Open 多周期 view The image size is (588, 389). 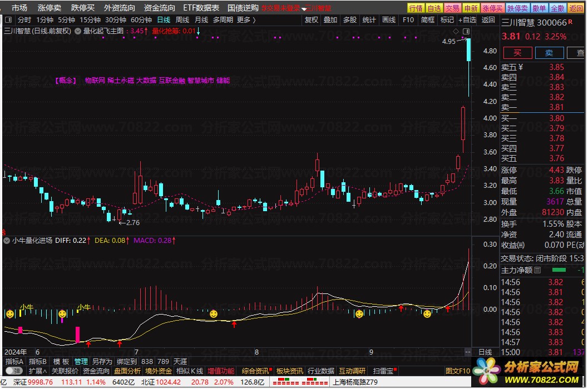pos(223,20)
